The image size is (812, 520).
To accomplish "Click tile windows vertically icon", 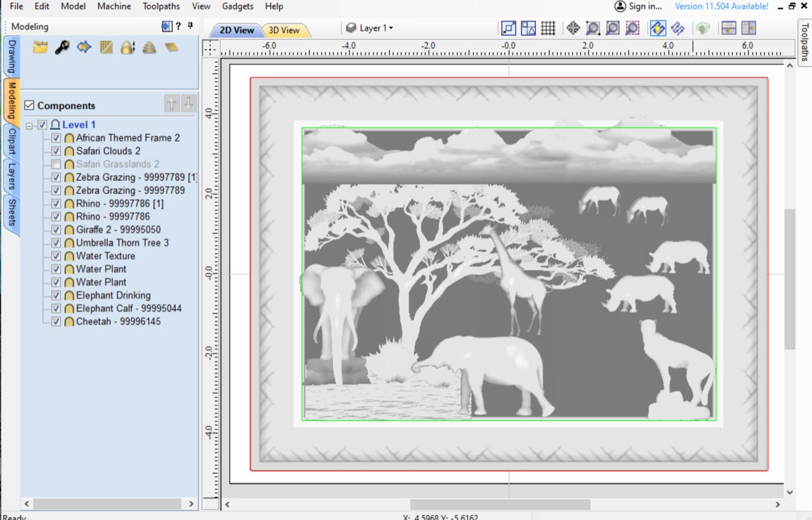I will click(749, 28).
